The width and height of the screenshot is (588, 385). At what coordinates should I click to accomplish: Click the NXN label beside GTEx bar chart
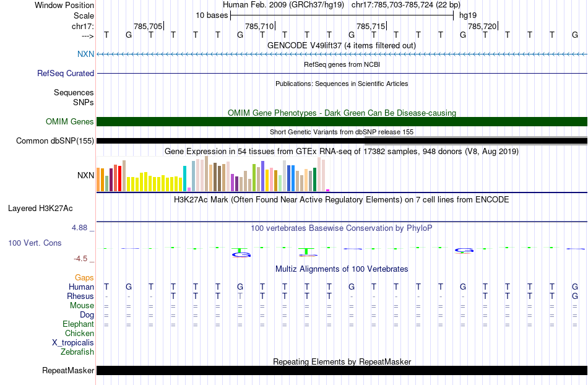(x=85, y=175)
